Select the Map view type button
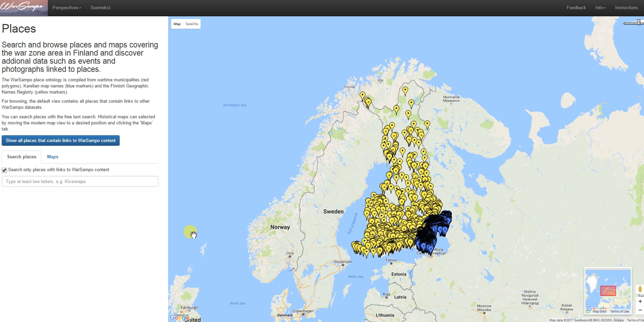 coord(177,24)
